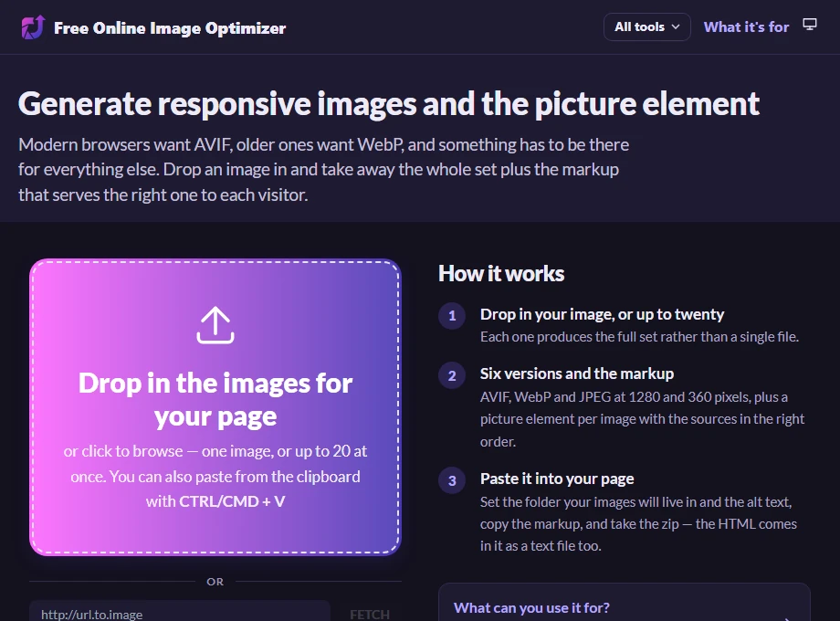Click the Image Optimizer logo icon
840x621 pixels.
click(x=33, y=27)
